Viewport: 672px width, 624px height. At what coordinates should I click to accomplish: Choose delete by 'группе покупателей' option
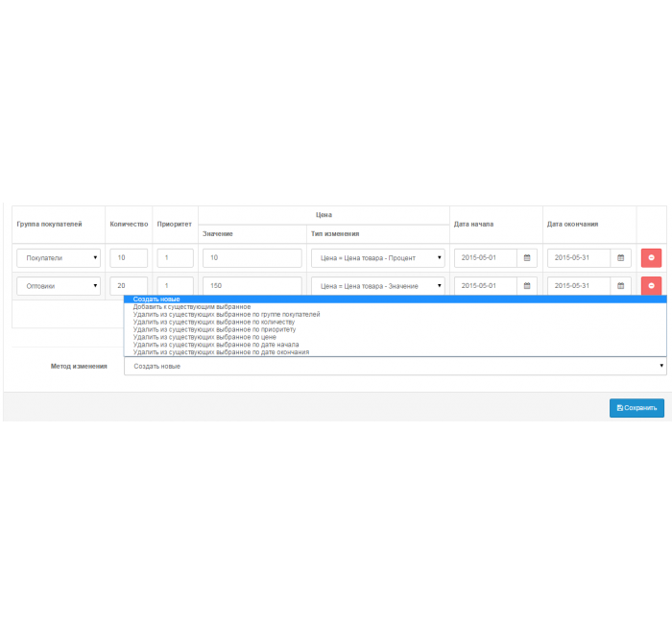click(396, 315)
